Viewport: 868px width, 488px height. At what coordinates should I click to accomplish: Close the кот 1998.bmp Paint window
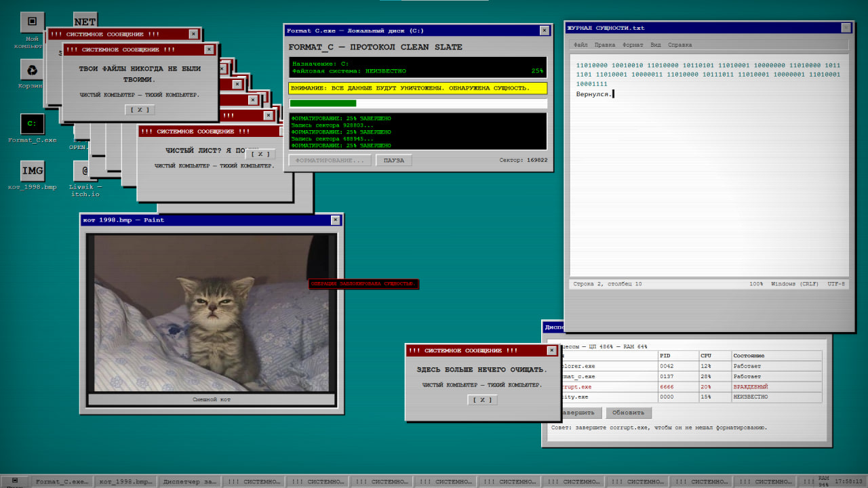pos(336,220)
